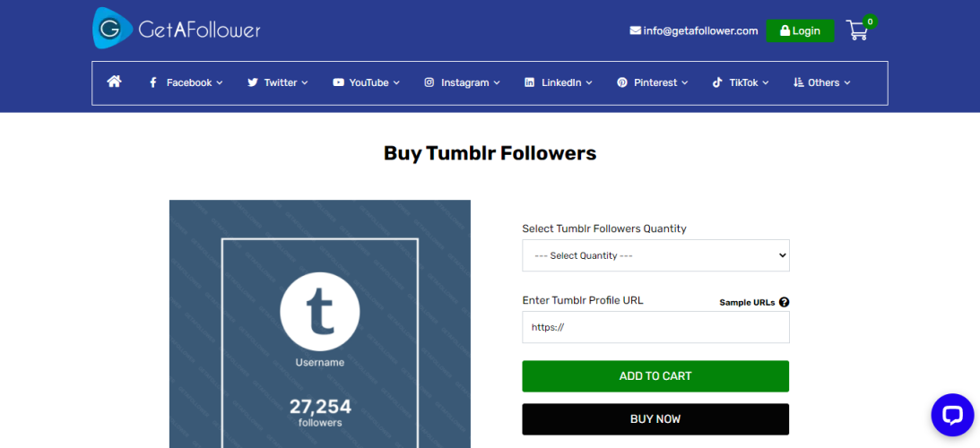This screenshot has height=448, width=980.
Task: Click the info@getafollower.com email link
Action: click(694, 30)
